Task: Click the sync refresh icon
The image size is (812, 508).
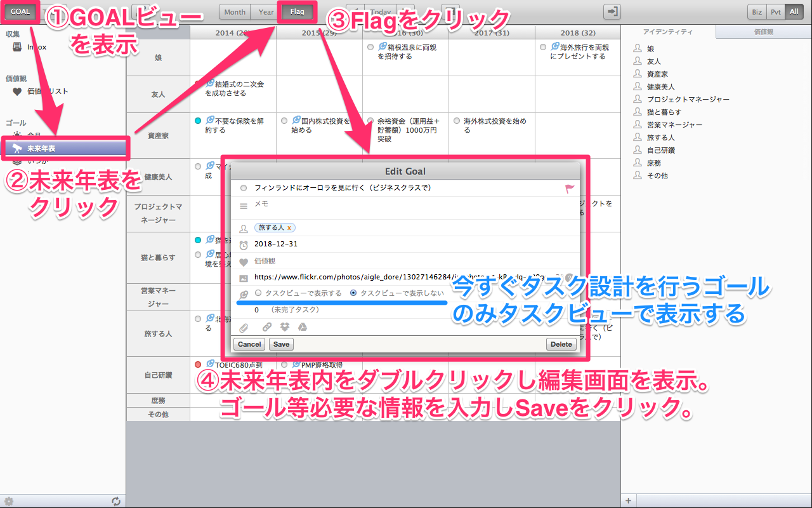Action: (x=116, y=501)
